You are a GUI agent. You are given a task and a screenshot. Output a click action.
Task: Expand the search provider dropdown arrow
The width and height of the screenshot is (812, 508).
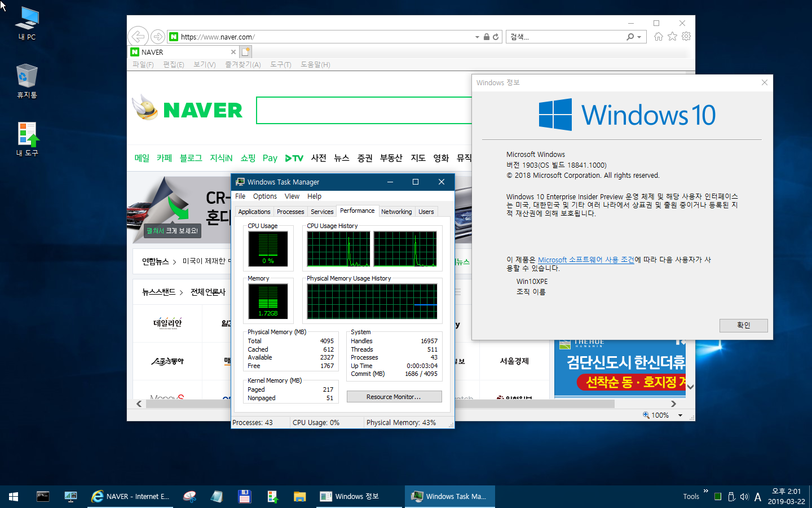click(639, 37)
